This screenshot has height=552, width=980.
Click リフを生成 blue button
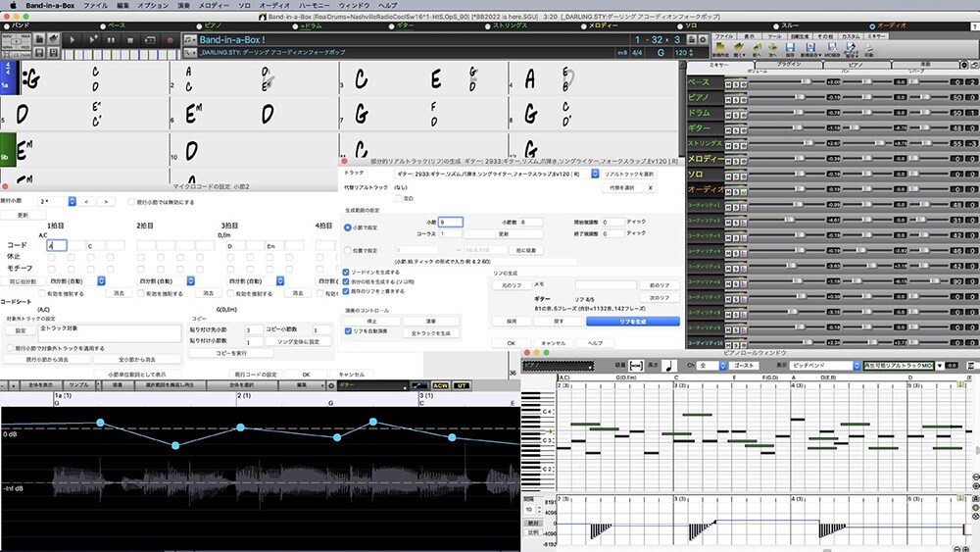[632, 322]
